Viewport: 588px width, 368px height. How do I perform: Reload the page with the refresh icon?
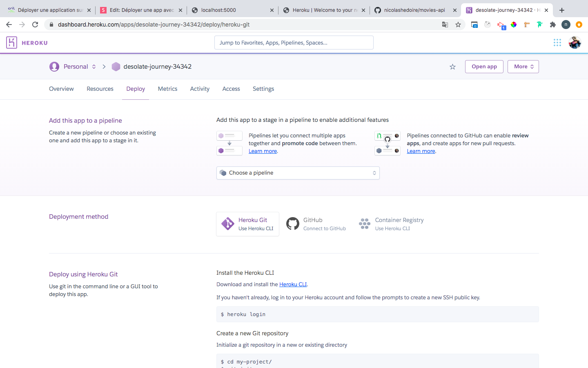(35, 25)
